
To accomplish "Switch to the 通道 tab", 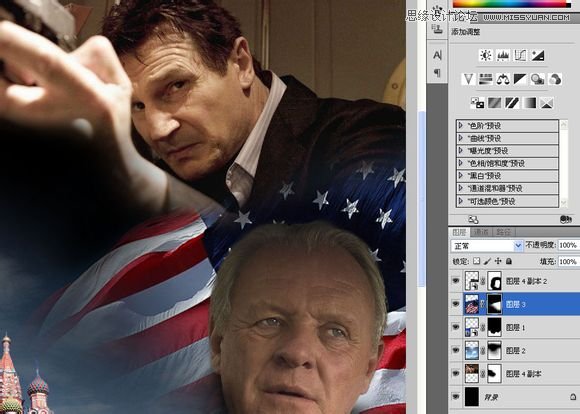I will tap(481, 232).
